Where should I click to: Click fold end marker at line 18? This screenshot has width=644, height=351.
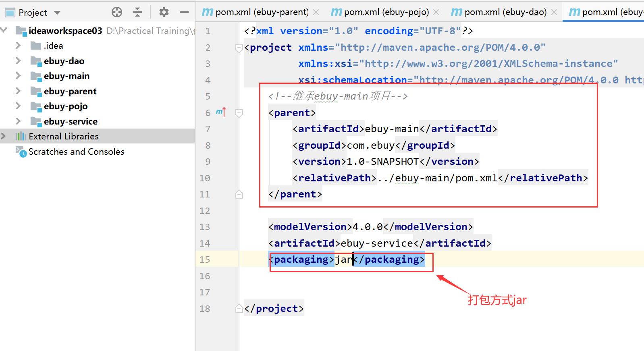click(239, 309)
